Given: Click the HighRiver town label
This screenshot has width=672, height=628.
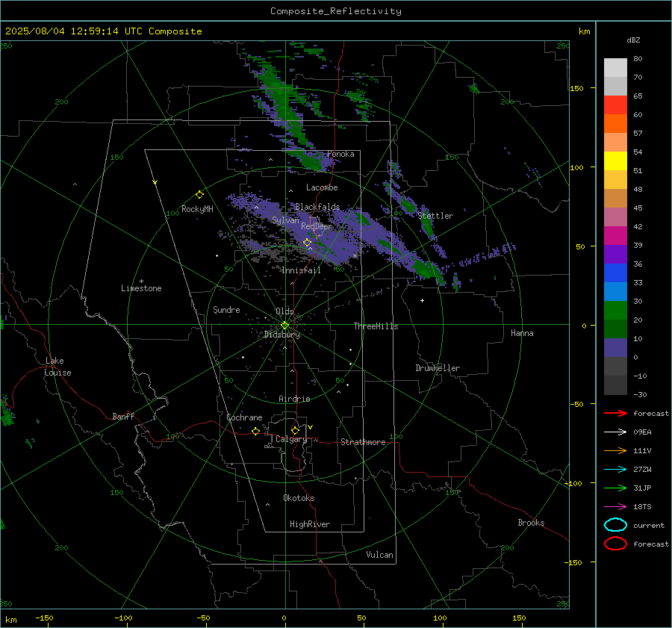Looking at the screenshot, I should [x=310, y=524].
